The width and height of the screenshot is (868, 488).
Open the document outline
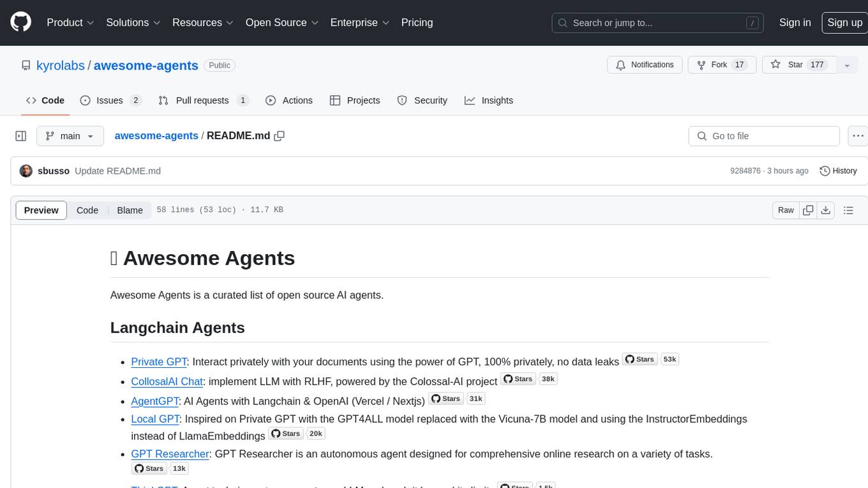(848, 210)
